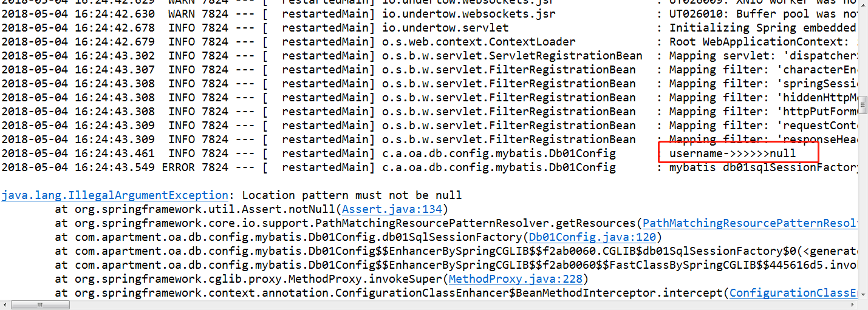
Task: Click the vertical scrollbar thumb
Action: pos(863,105)
